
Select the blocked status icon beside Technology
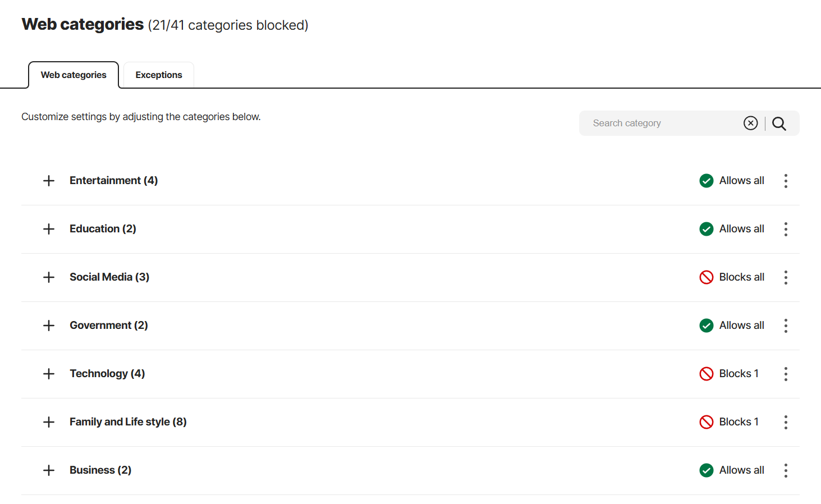(x=706, y=373)
